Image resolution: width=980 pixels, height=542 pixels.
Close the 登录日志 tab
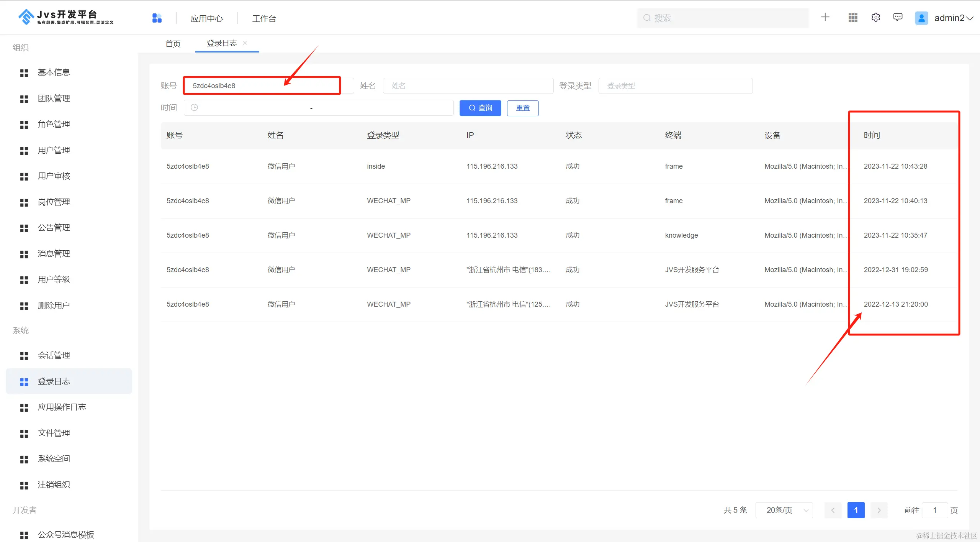[245, 43]
